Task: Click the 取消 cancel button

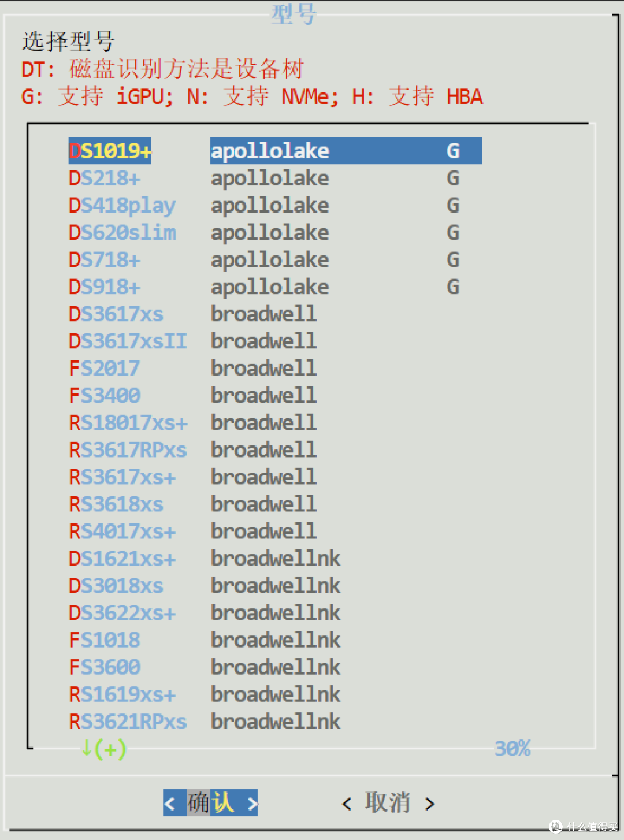Action: coord(388,803)
